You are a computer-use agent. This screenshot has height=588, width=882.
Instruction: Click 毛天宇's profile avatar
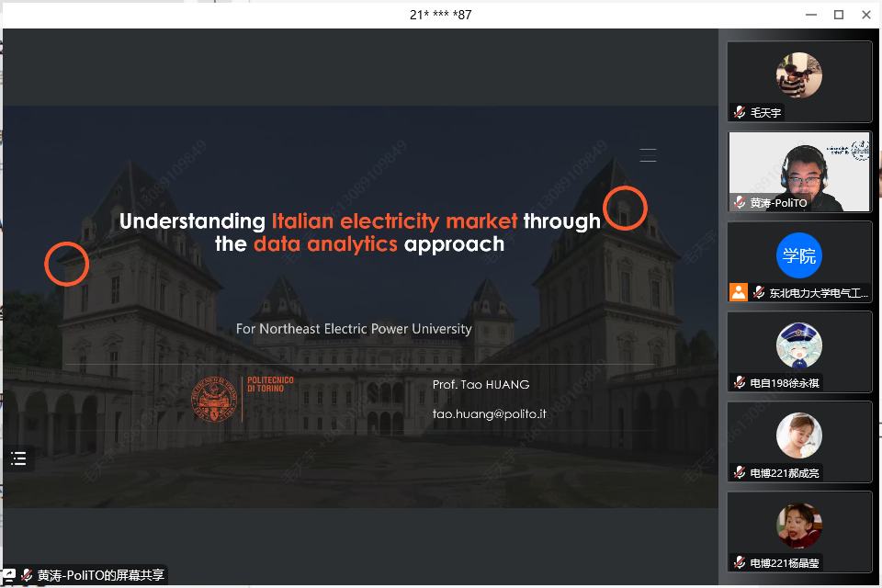(798, 74)
